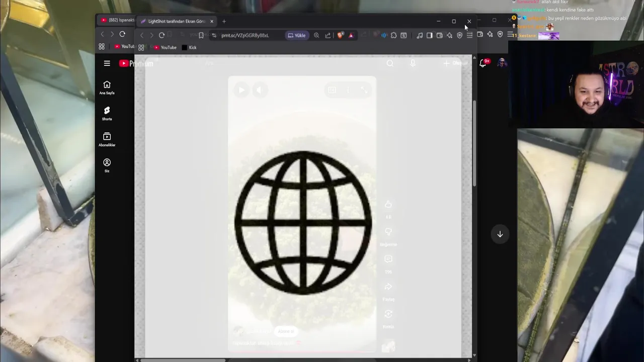Viewport: 644px width, 362px height.
Task: Bookmark the pmt.sc page
Action: 201,35
